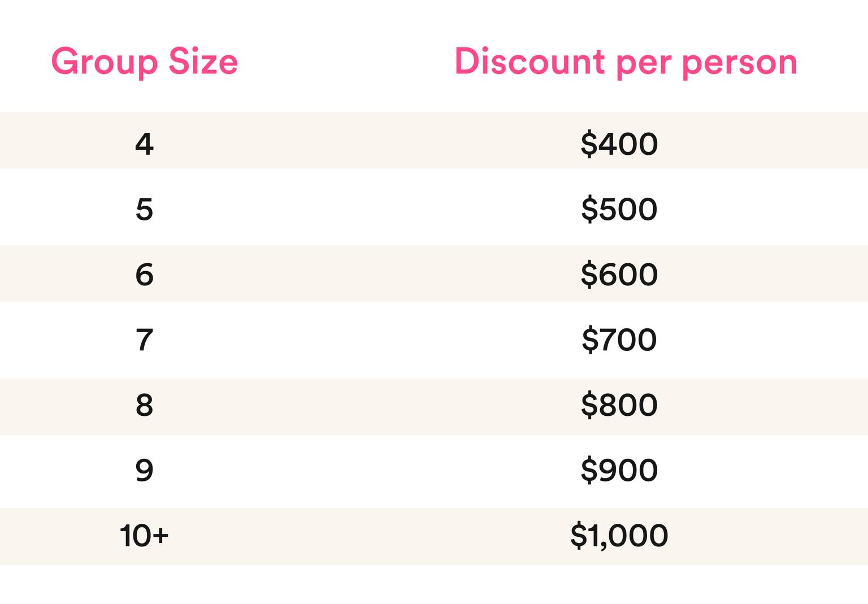
Task: Select group size 7 cell
Action: pyautogui.click(x=144, y=340)
